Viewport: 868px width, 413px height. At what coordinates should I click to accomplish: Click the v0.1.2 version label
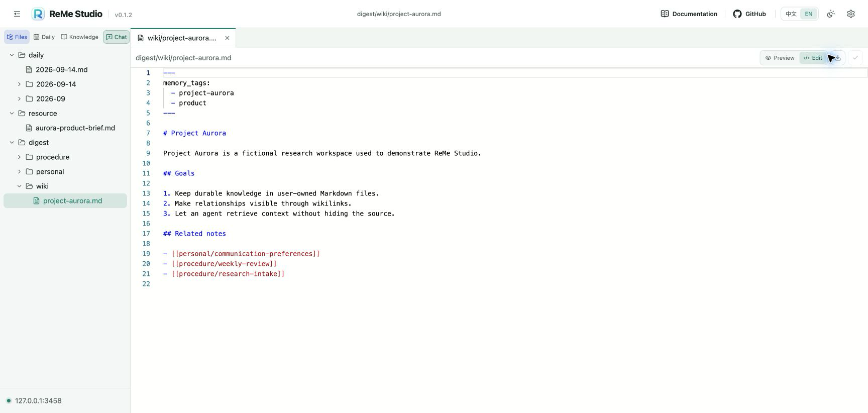tap(123, 15)
